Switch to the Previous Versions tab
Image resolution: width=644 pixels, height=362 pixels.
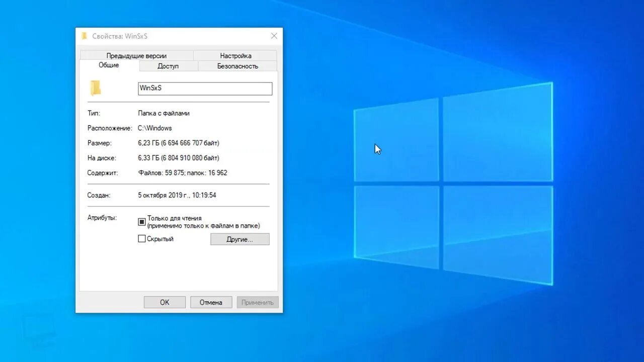[136, 56]
